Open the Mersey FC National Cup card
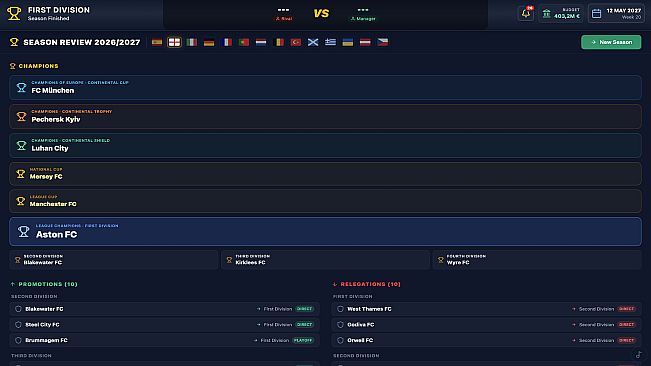 [x=326, y=174]
